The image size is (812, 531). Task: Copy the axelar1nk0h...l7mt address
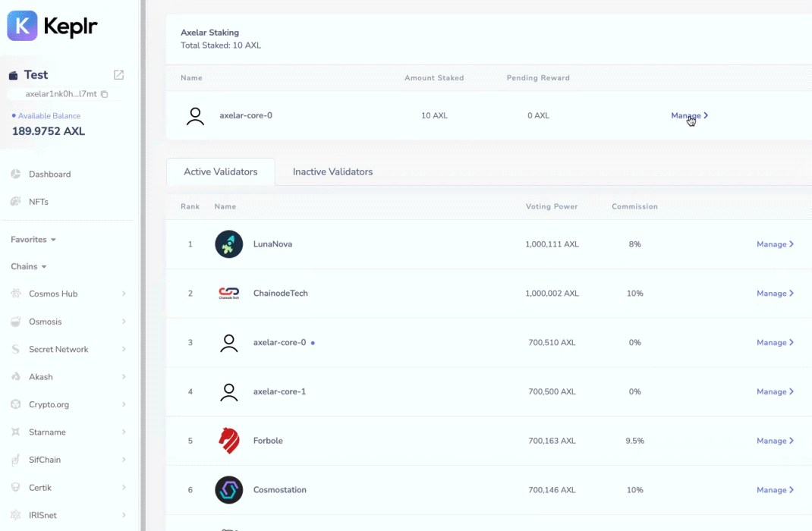[x=104, y=94]
